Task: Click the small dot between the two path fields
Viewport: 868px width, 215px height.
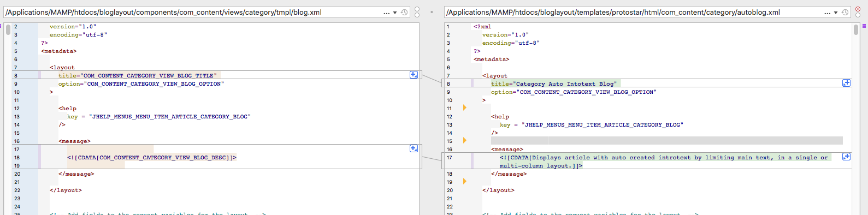Action: click(x=432, y=12)
